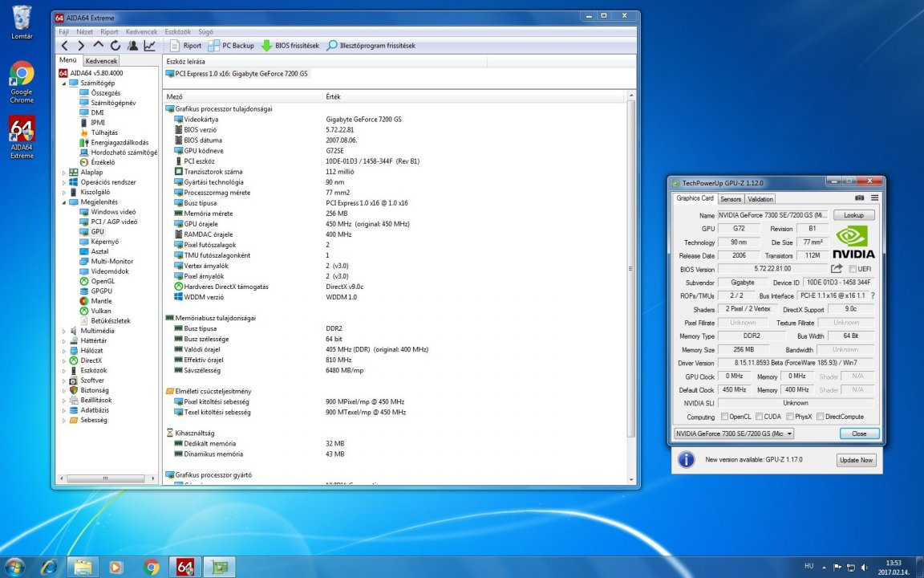Tick the CUDA checkbox
The height and width of the screenshot is (578, 924).
[759, 417]
